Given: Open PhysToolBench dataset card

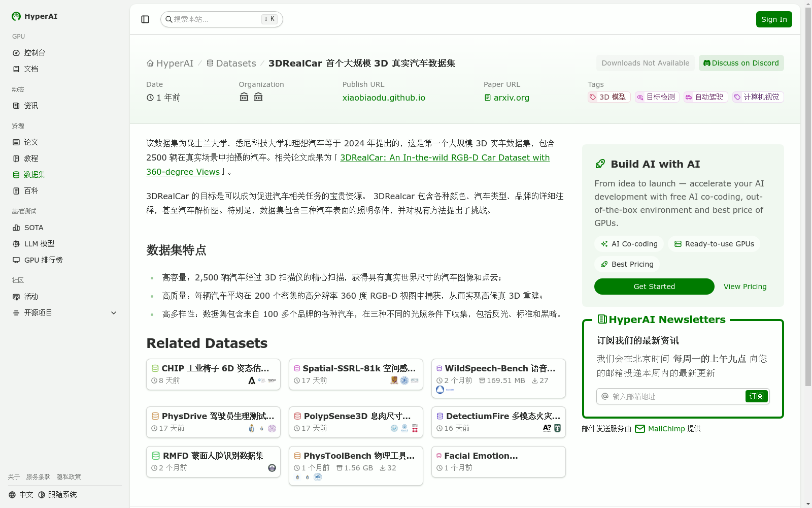Looking at the screenshot, I should pos(356,466).
